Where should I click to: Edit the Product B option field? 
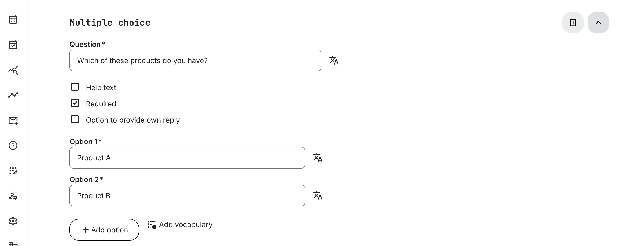(187, 196)
